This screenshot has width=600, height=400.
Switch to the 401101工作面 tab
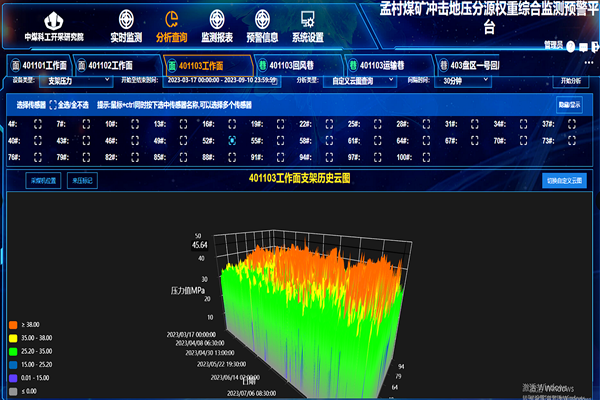pos(41,65)
